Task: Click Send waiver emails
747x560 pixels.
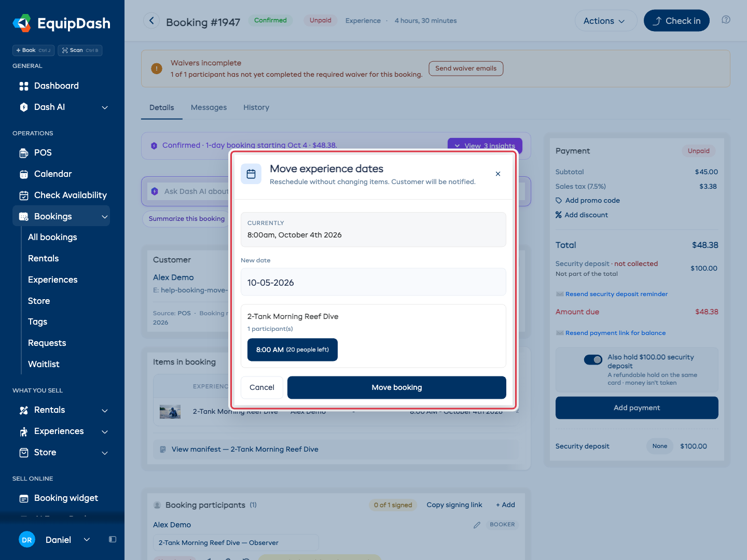Action: click(x=466, y=68)
